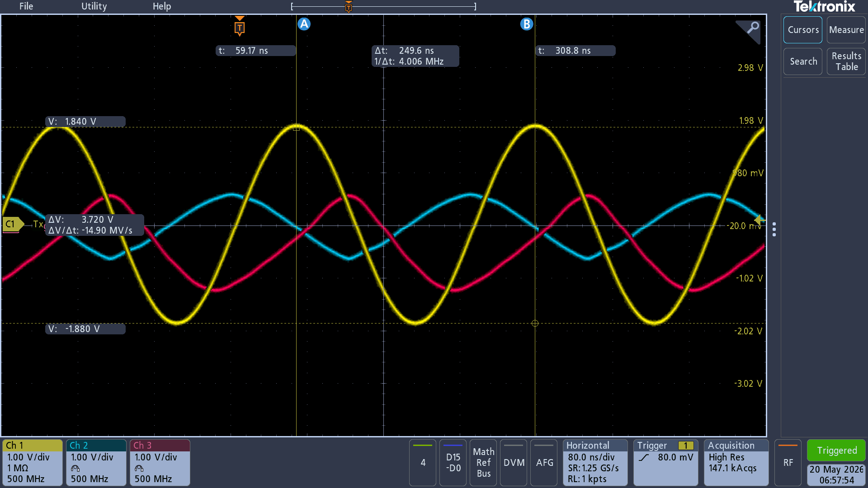This screenshot has height=488, width=868.
Task: Open the Horizontal settings badge
Action: tap(595, 463)
